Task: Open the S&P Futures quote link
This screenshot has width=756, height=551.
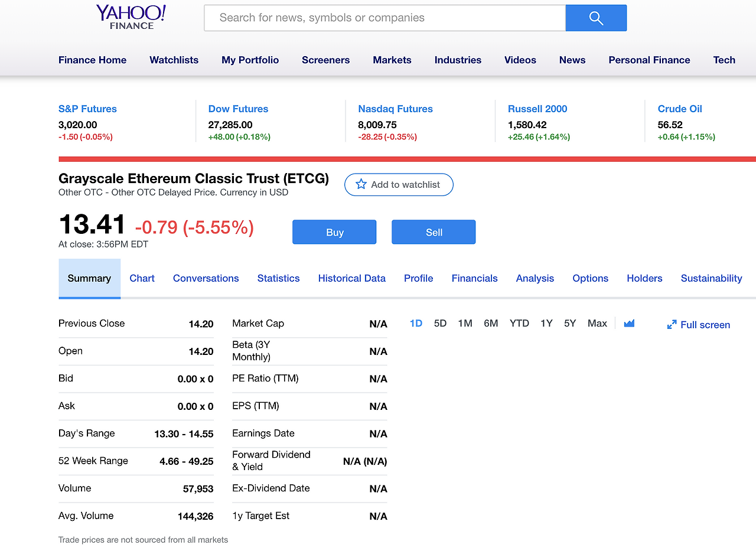Action: click(87, 109)
